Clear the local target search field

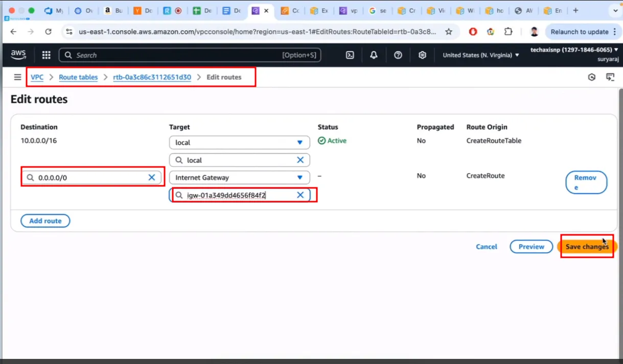(301, 160)
